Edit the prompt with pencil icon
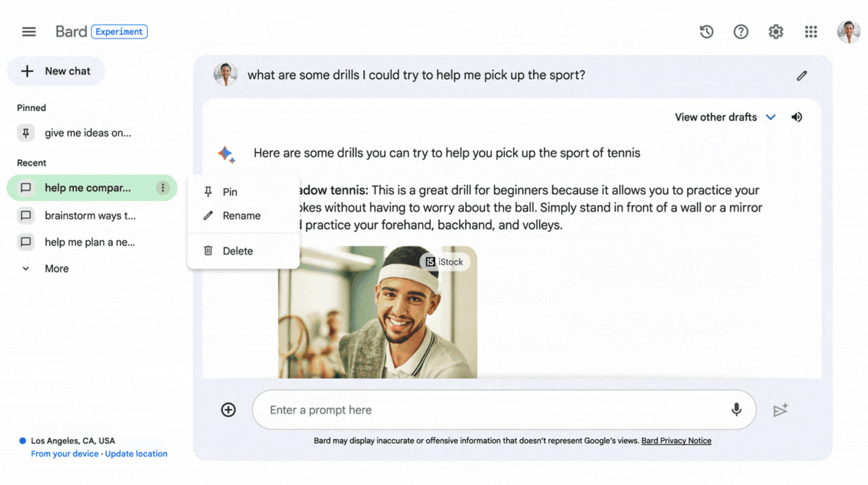This screenshot has width=868, height=485. point(801,75)
